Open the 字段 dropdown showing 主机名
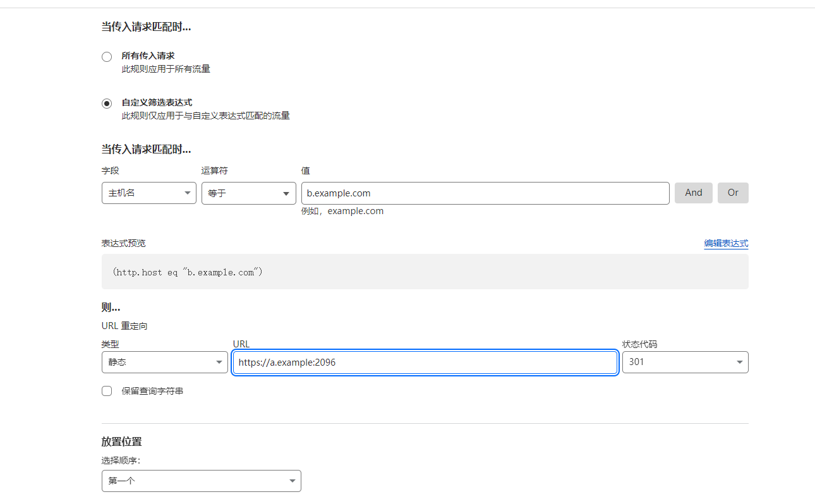815x504 pixels. tap(148, 193)
